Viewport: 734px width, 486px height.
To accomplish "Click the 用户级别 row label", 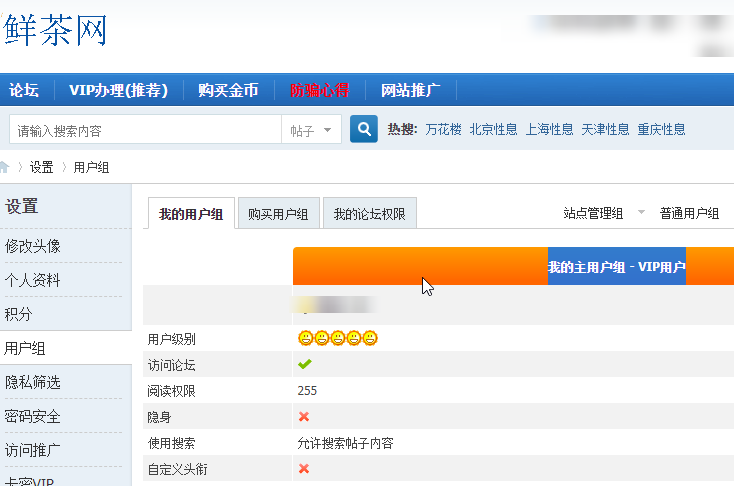I will point(171,339).
